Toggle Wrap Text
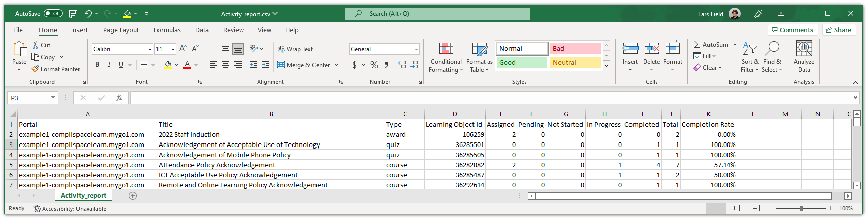Viewport: 868px width, 219px height. (295, 49)
